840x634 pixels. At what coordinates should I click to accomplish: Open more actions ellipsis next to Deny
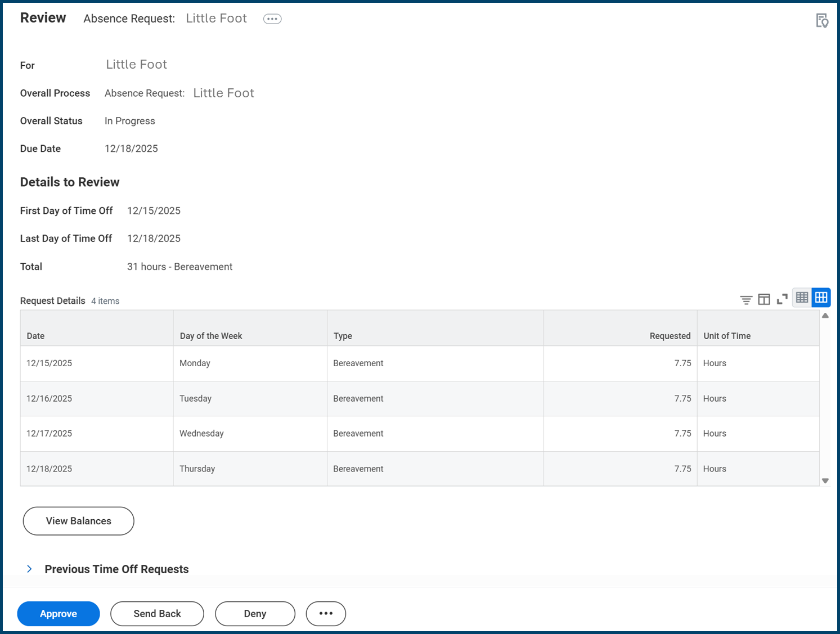(x=326, y=614)
